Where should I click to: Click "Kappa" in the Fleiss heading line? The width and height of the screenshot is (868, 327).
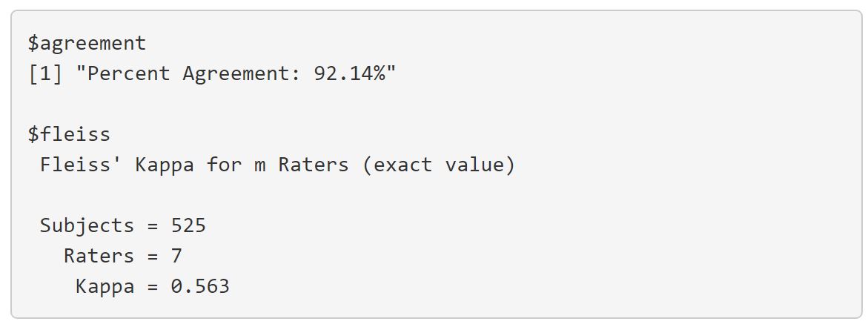coord(164,165)
